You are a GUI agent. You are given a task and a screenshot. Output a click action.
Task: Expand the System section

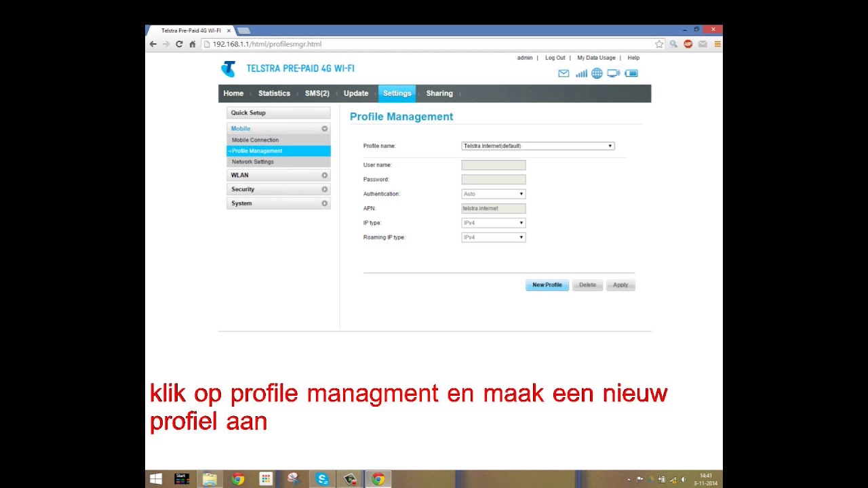point(279,203)
